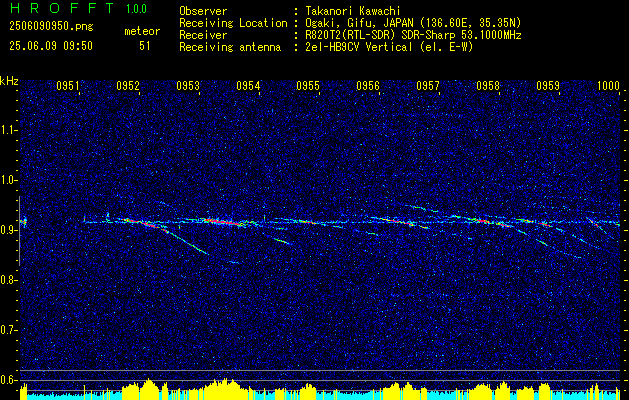
Task: Click the yellow signal level peak under 0952
Action: tap(148, 388)
